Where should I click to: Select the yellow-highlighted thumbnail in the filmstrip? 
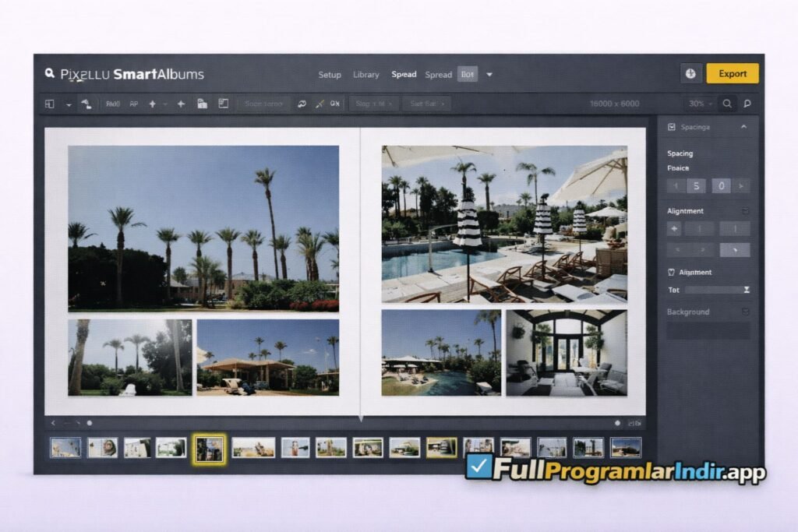(210, 449)
